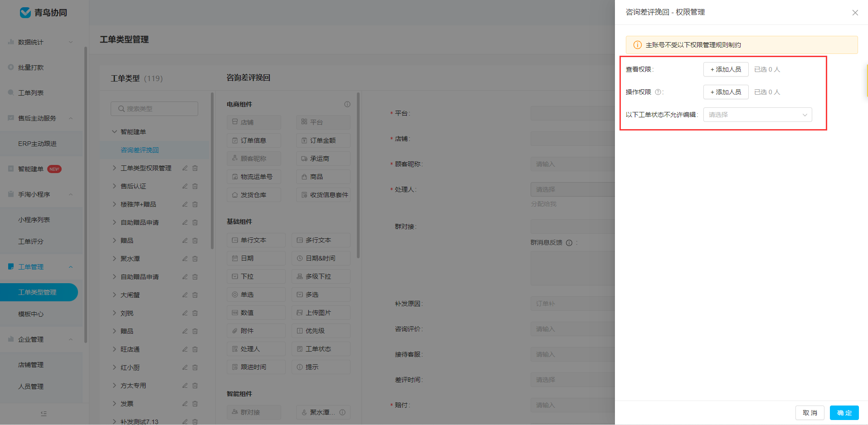Click the 赔付 input field
868x425 pixels.
click(573, 405)
